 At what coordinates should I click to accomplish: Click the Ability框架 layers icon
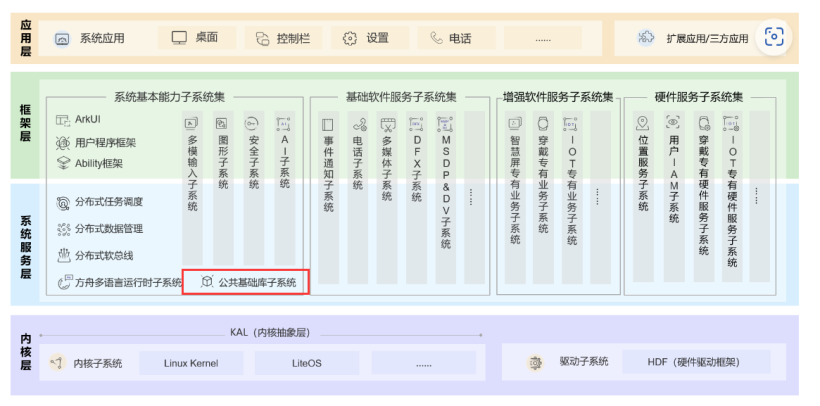pyautogui.click(x=63, y=163)
